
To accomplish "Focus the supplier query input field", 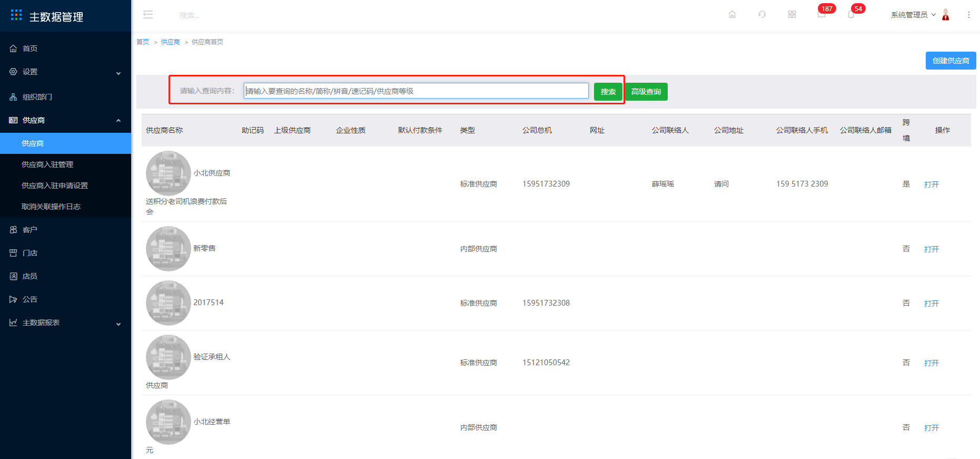I will pos(416,91).
